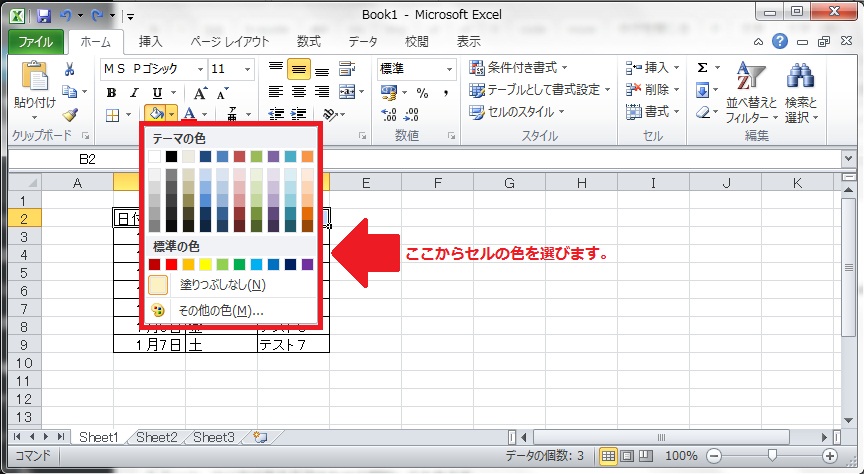Center cell text horizontally
864x474 pixels.
(x=299, y=91)
